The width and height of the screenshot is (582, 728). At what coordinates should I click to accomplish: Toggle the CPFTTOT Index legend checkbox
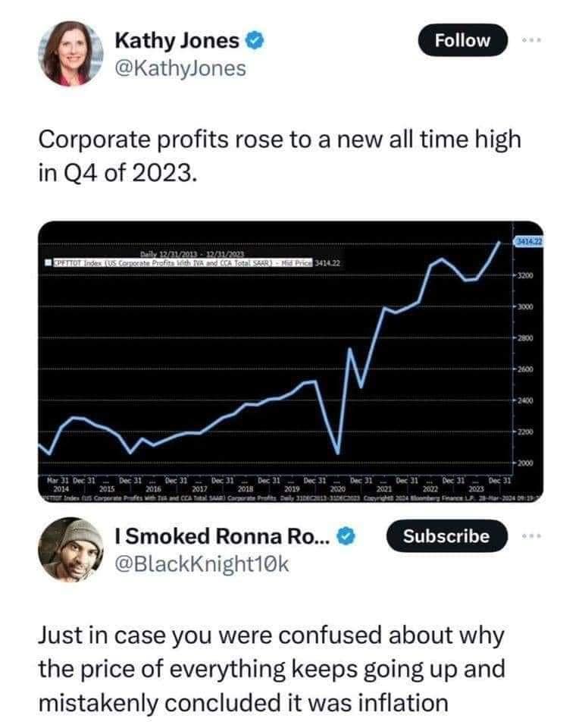tap(46, 262)
